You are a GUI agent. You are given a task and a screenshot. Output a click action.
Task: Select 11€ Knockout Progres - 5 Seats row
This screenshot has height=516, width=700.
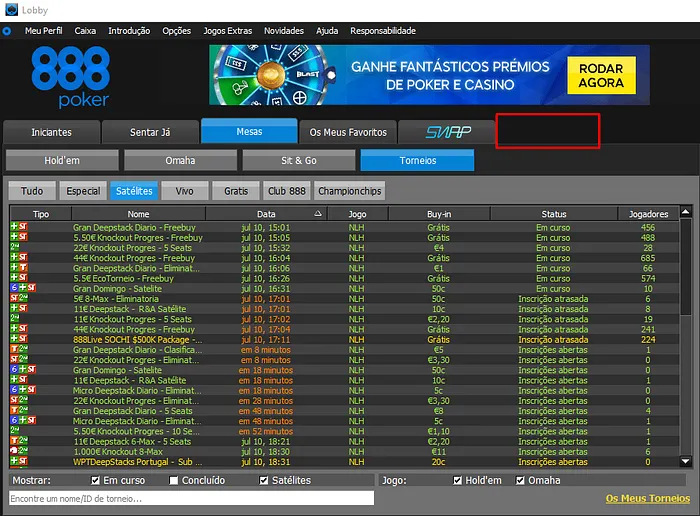click(344, 319)
